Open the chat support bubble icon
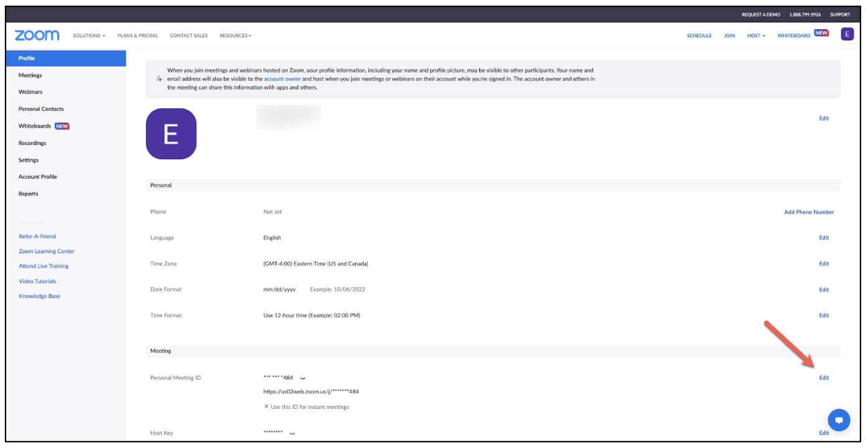The width and height of the screenshot is (868, 448). pyautogui.click(x=838, y=420)
